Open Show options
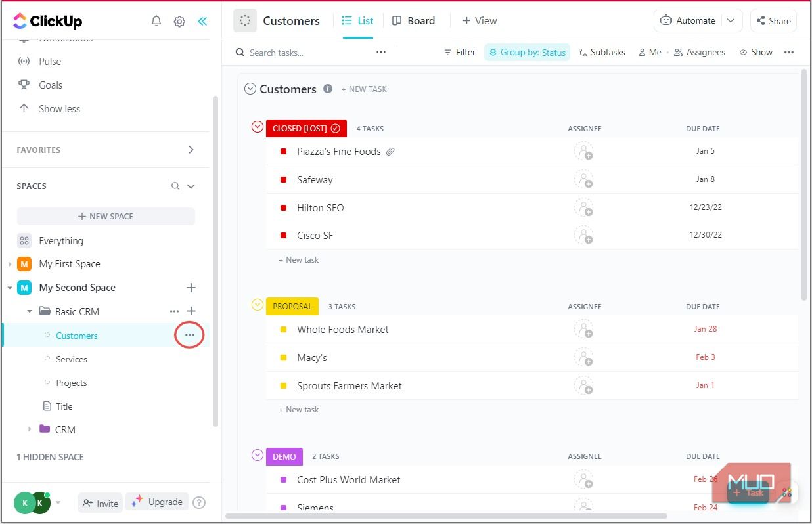This screenshot has width=812, height=524. coord(756,53)
